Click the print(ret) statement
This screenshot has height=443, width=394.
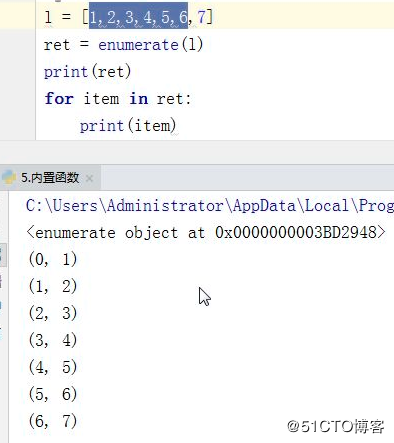87,72
